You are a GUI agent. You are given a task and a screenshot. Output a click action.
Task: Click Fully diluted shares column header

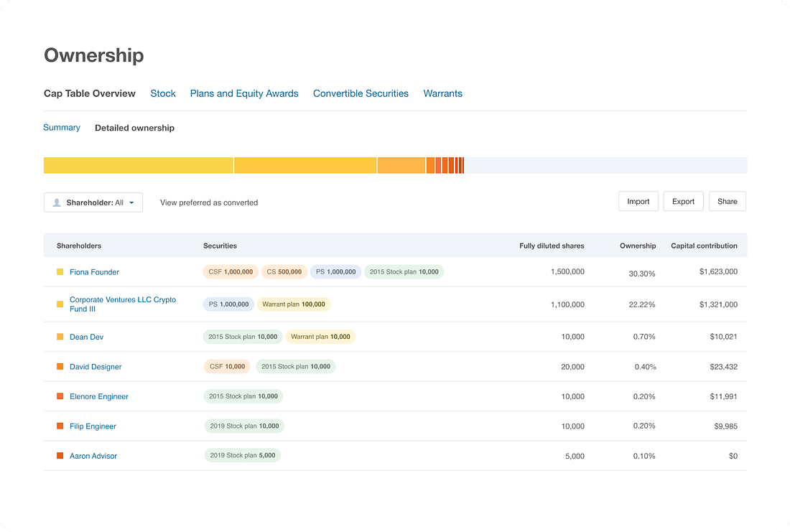pos(552,246)
